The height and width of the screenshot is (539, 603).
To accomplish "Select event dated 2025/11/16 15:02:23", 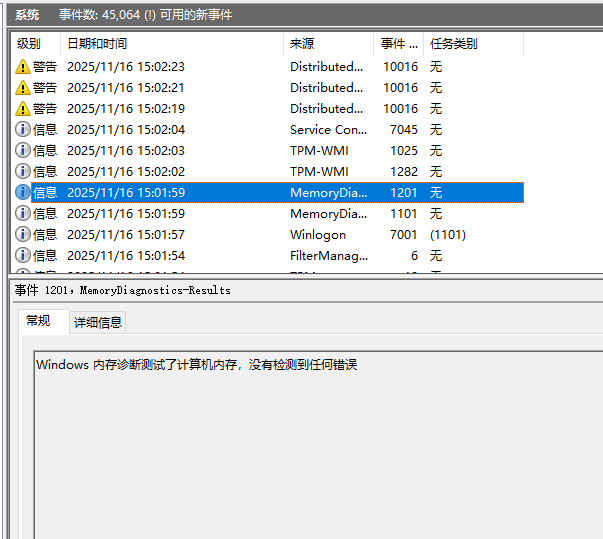I will pyautogui.click(x=269, y=67).
